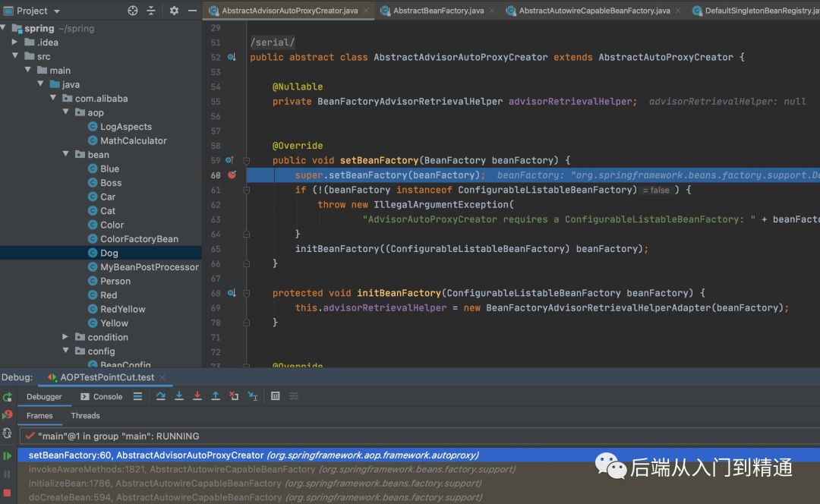Open the main thread selector dropdown
Screen dimensions: 820x504
418,436
